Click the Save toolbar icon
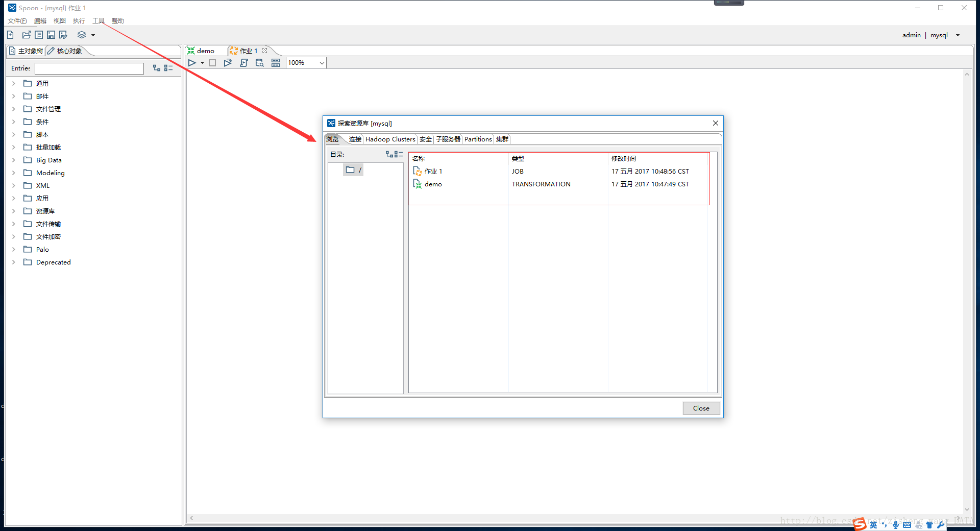 [x=51, y=35]
